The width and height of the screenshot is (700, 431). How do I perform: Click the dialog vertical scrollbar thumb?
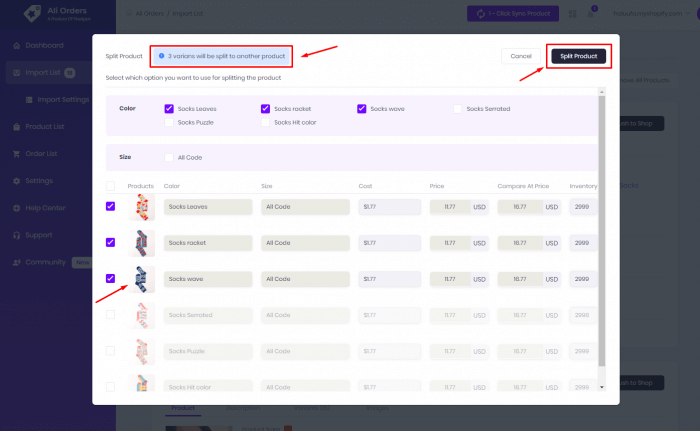pos(602,231)
